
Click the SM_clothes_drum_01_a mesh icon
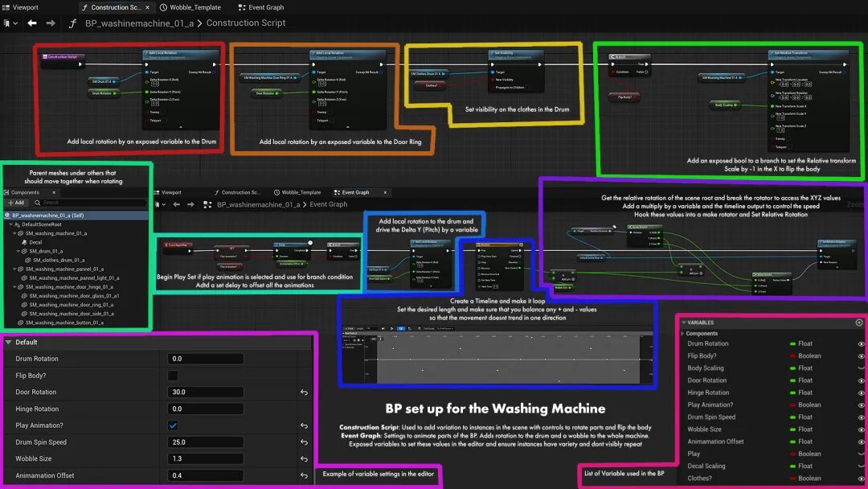point(28,261)
